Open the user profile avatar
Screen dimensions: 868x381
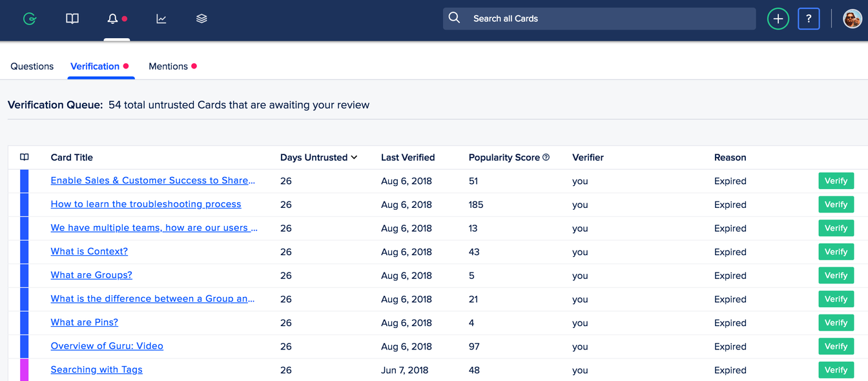click(852, 19)
